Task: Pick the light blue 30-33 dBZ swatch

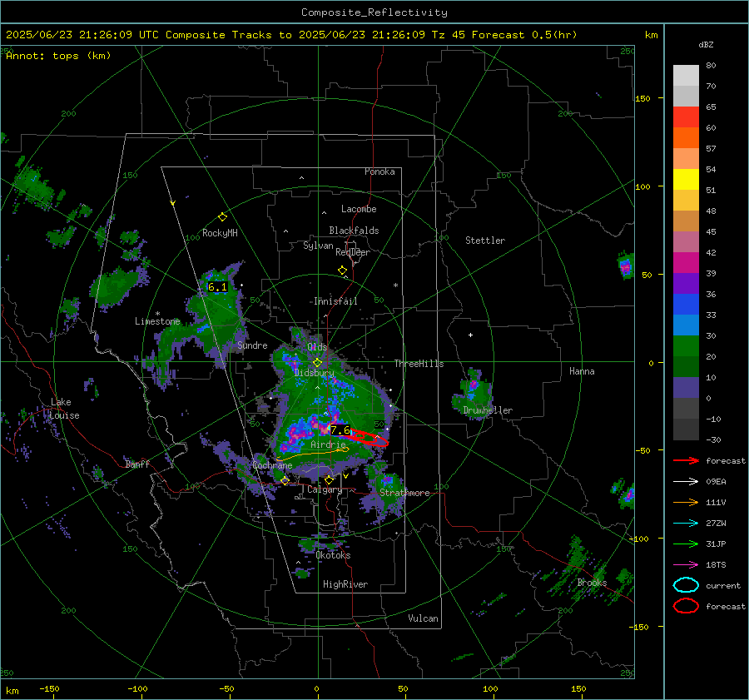Action: pos(686,325)
